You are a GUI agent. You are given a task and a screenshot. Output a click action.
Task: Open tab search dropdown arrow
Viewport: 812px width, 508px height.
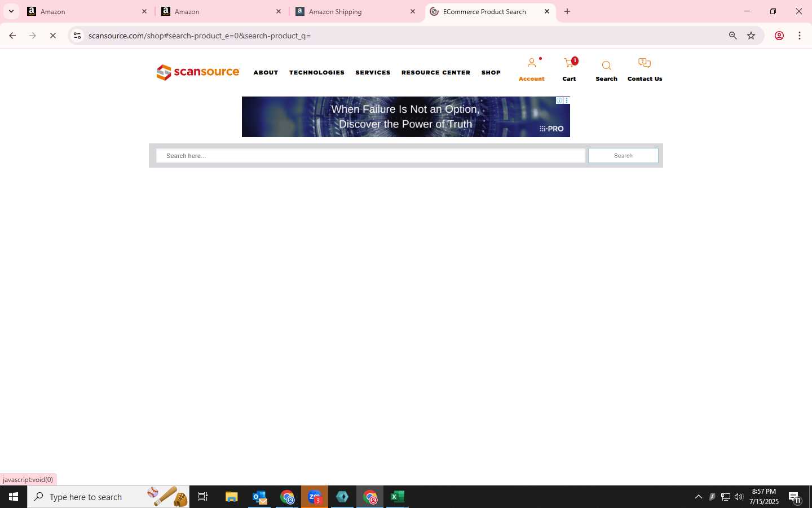coord(11,11)
